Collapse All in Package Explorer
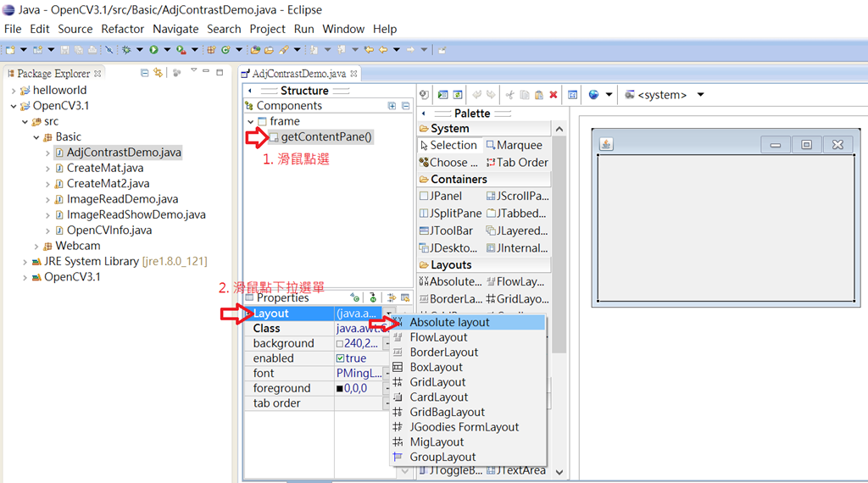 (144, 73)
